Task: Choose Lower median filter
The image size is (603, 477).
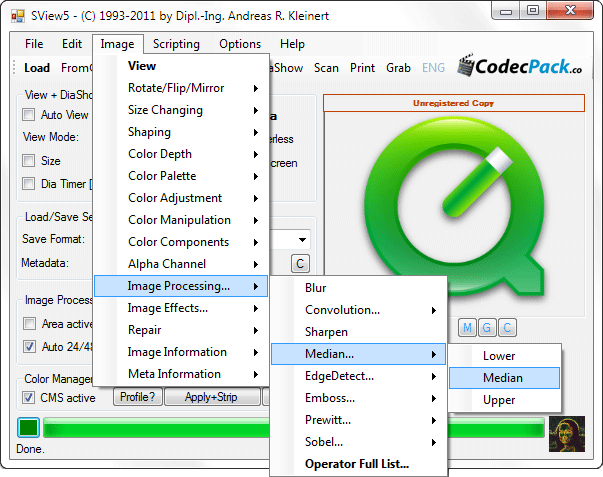Action: (504, 356)
